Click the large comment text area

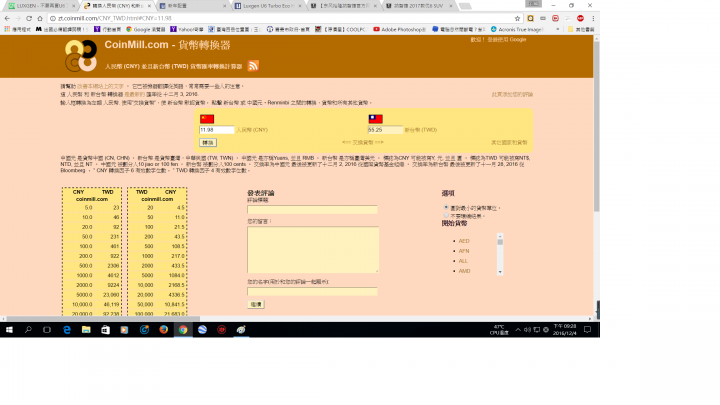pyautogui.click(x=313, y=250)
